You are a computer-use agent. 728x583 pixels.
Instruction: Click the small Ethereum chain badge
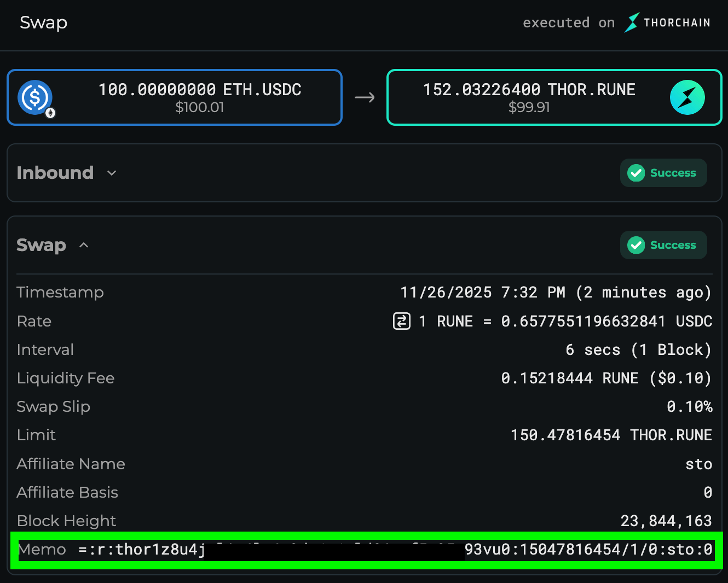[50, 113]
